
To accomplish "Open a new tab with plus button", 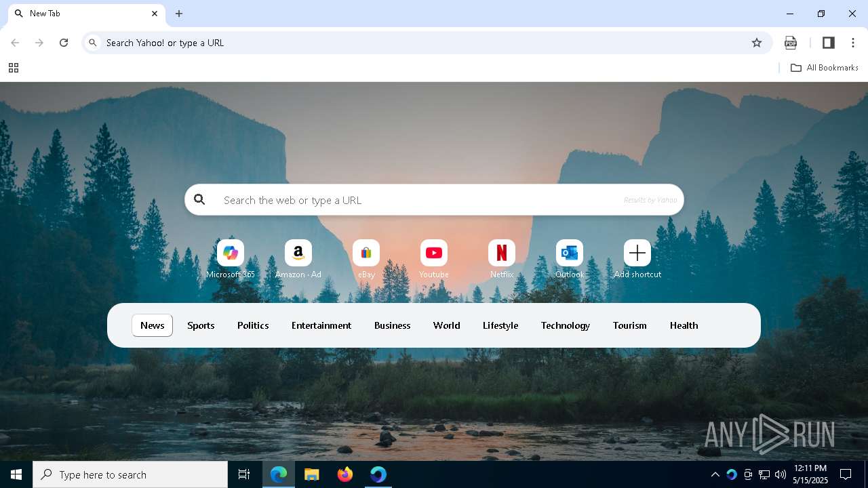I will pos(179,14).
